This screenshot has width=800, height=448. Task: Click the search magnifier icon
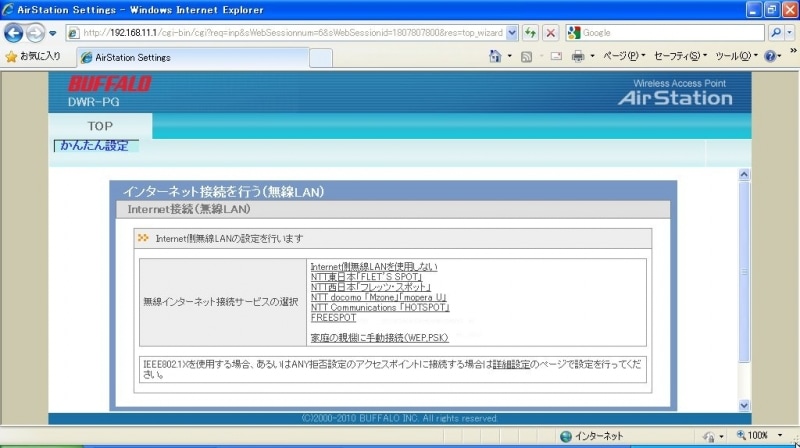[776, 33]
